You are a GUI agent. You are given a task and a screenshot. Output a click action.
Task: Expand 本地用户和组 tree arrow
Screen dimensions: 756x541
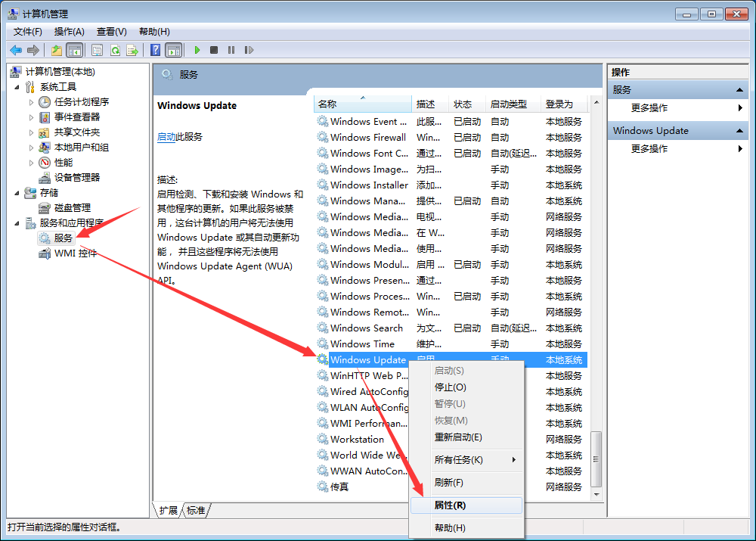[31, 148]
